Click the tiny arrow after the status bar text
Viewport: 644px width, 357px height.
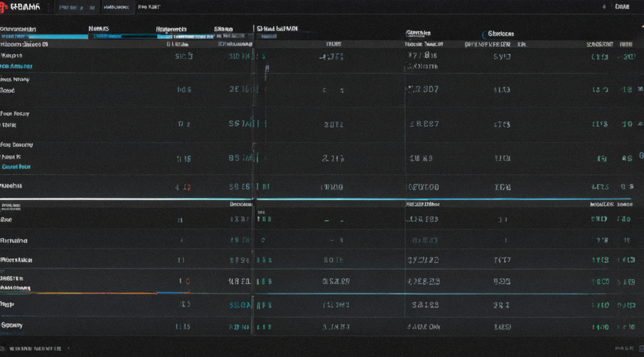pyautogui.click(x=68, y=348)
